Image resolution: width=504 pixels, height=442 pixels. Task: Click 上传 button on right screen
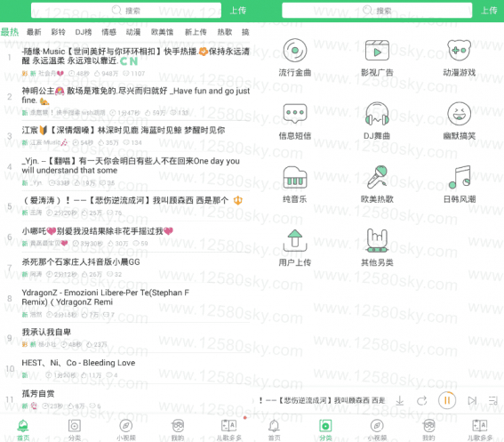[489, 11]
